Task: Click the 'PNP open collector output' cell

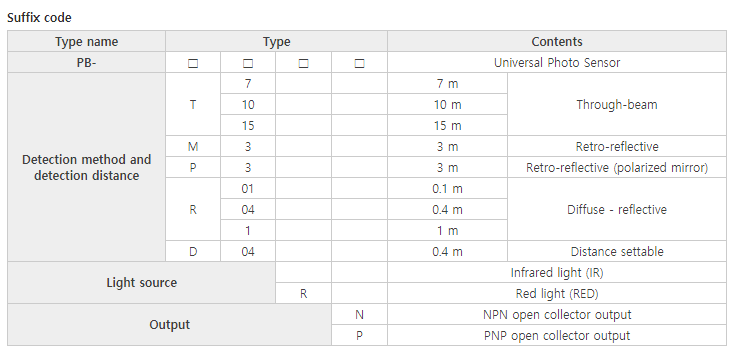Action: coord(557,335)
